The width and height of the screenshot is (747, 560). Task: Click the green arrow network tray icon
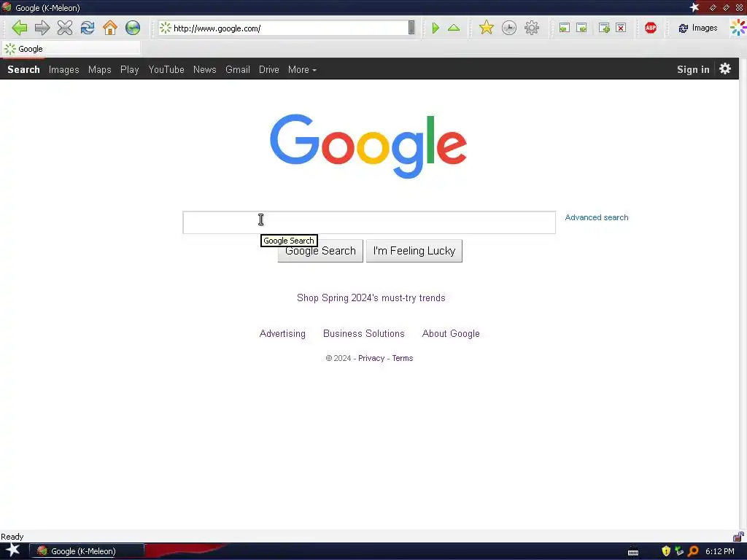679,551
